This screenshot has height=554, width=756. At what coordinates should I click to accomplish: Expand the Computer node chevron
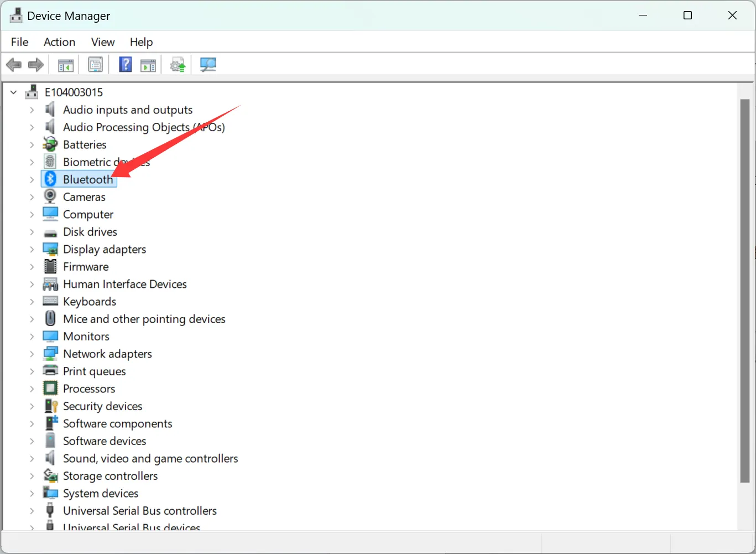[x=32, y=214]
